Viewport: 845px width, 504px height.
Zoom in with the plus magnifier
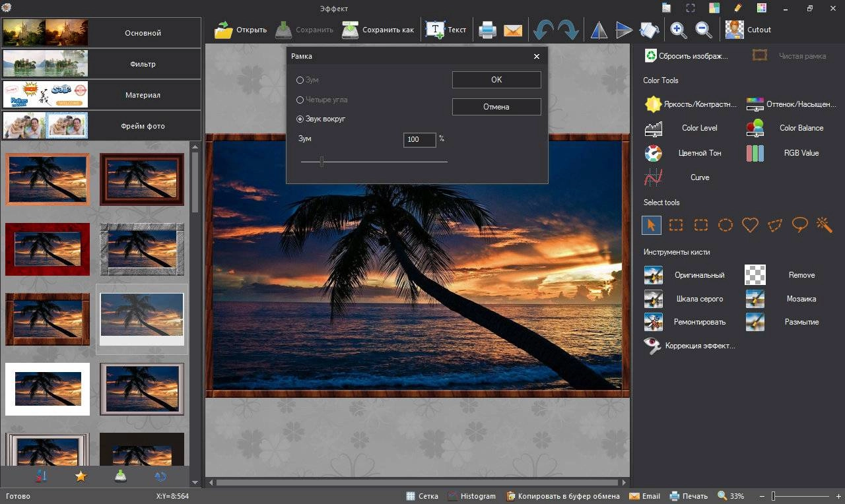click(678, 30)
